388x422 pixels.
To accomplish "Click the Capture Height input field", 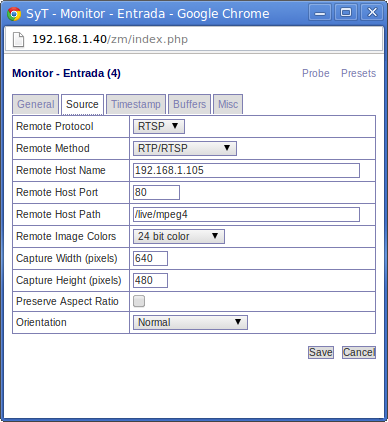I will (150, 280).
